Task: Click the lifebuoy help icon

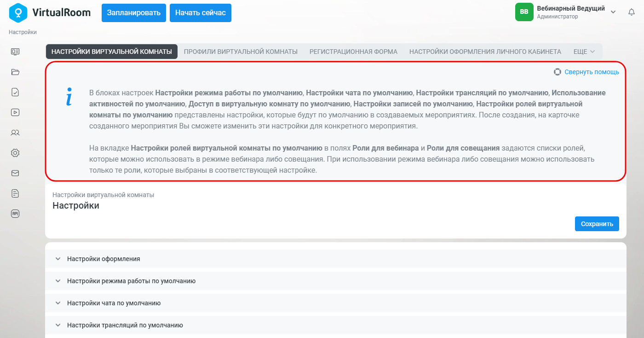Action: [x=558, y=72]
